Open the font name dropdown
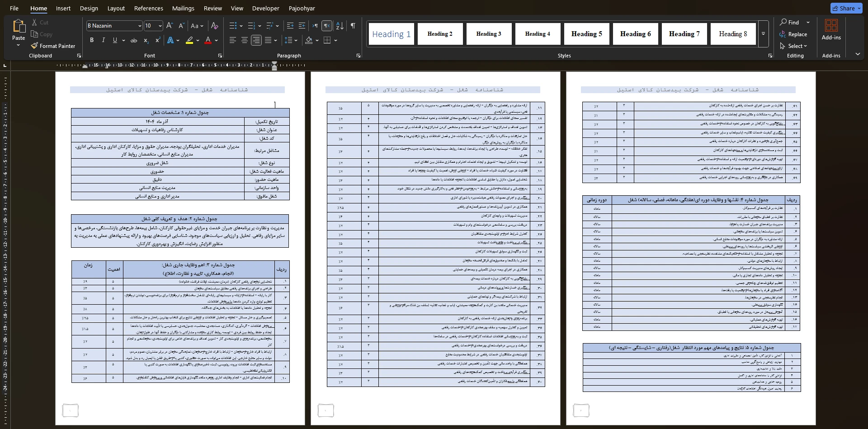 pyautogui.click(x=139, y=26)
